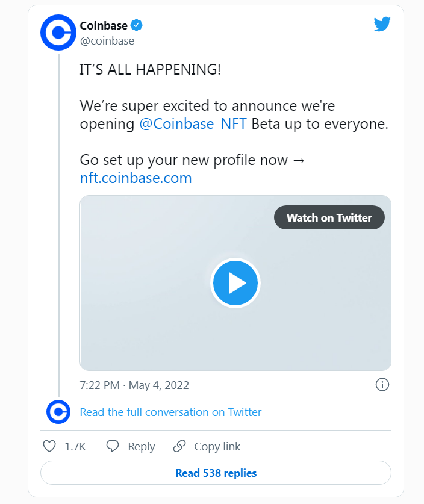Open the @Coinbase_NFT mention link
Image resolution: width=424 pixels, height=504 pixels.
tap(193, 124)
